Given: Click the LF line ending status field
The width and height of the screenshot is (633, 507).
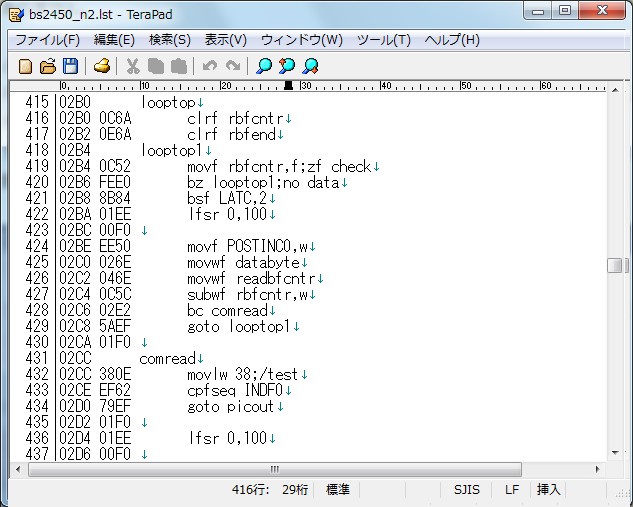Looking at the screenshot, I should 511,490.
